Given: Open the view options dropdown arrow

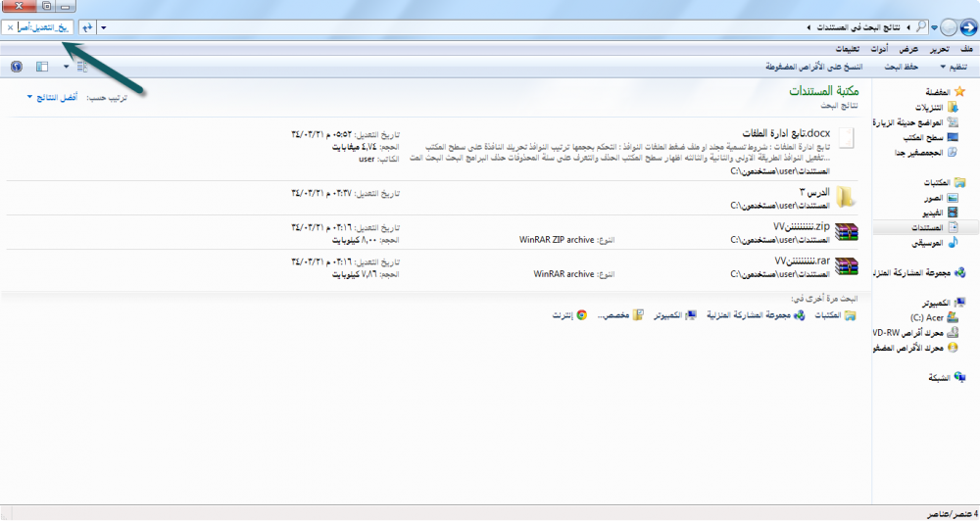Looking at the screenshot, I should (66, 67).
